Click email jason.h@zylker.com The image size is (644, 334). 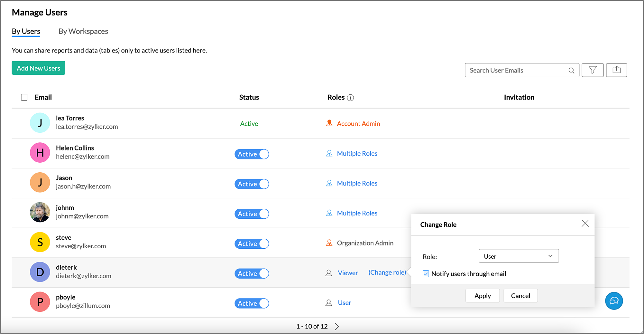tap(83, 186)
